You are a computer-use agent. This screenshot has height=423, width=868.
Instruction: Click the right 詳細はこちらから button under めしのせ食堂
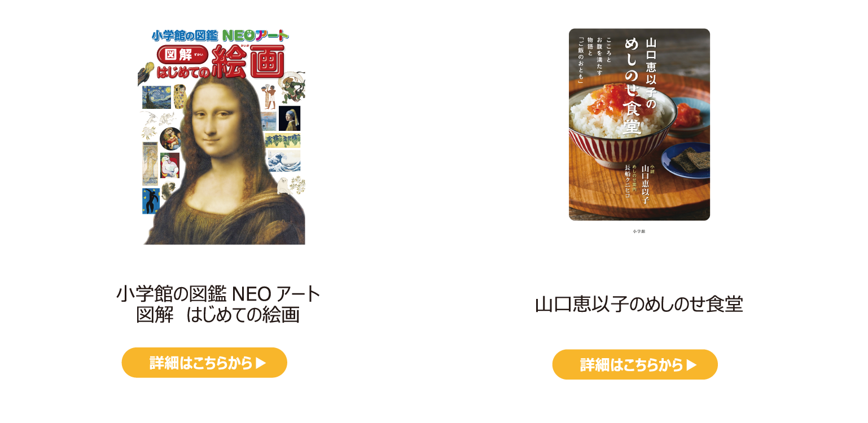(635, 365)
